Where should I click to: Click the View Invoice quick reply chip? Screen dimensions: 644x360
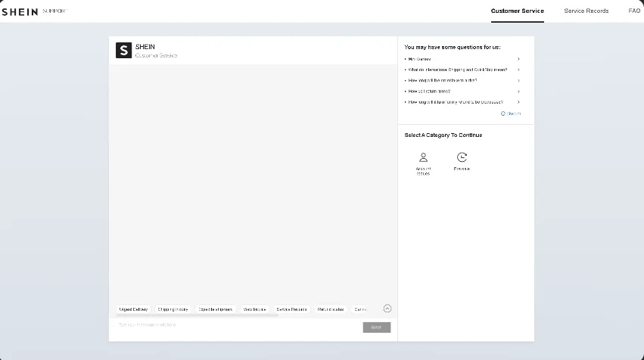[x=254, y=309]
